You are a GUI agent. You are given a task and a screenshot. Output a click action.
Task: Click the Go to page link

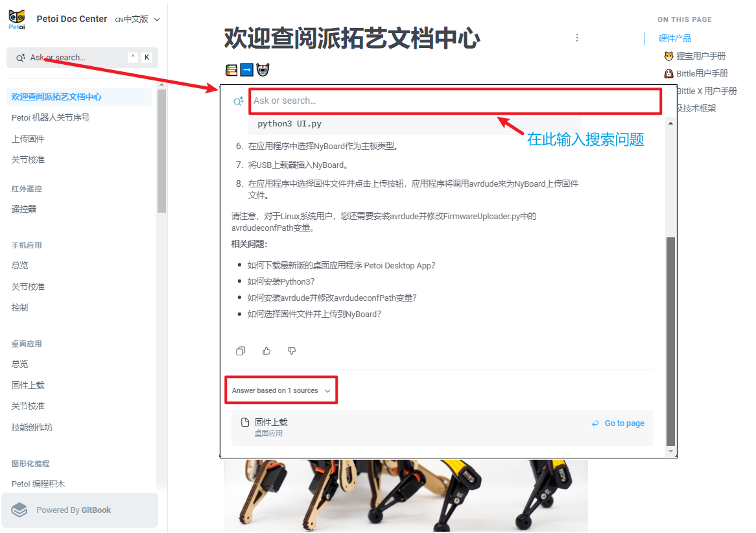pos(618,423)
